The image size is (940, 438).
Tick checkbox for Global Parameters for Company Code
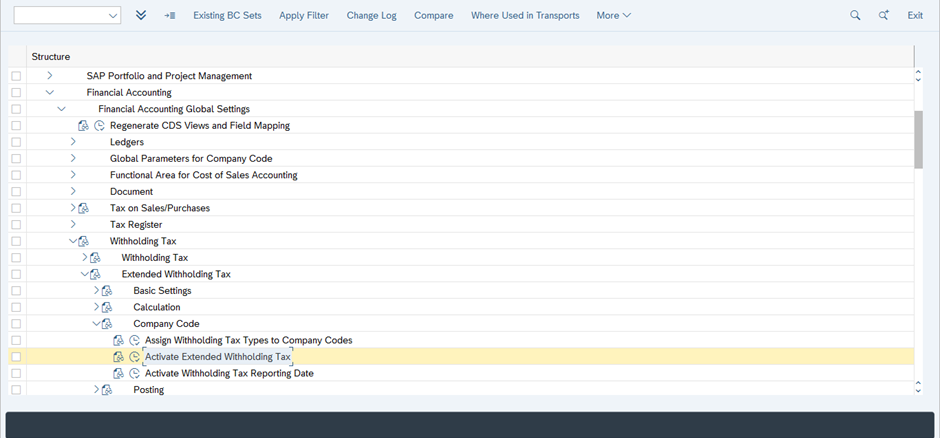pyautogui.click(x=16, y=159)
